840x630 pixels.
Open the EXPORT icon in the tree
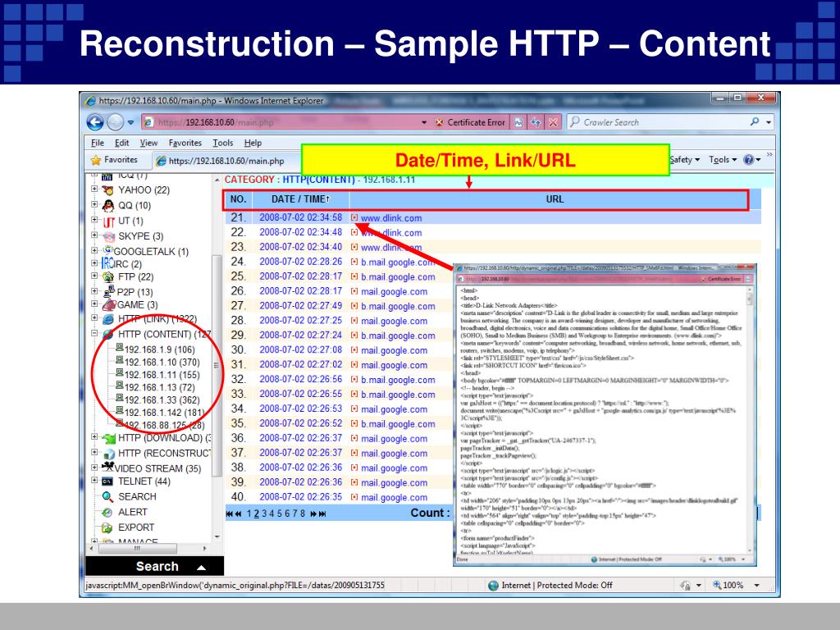(x=107, y=527)
